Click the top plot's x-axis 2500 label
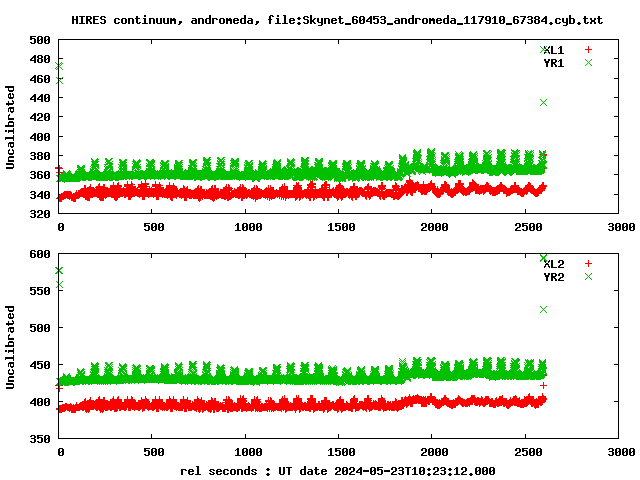The width and height of the screenshot is (640, 480). pos(528,227)
